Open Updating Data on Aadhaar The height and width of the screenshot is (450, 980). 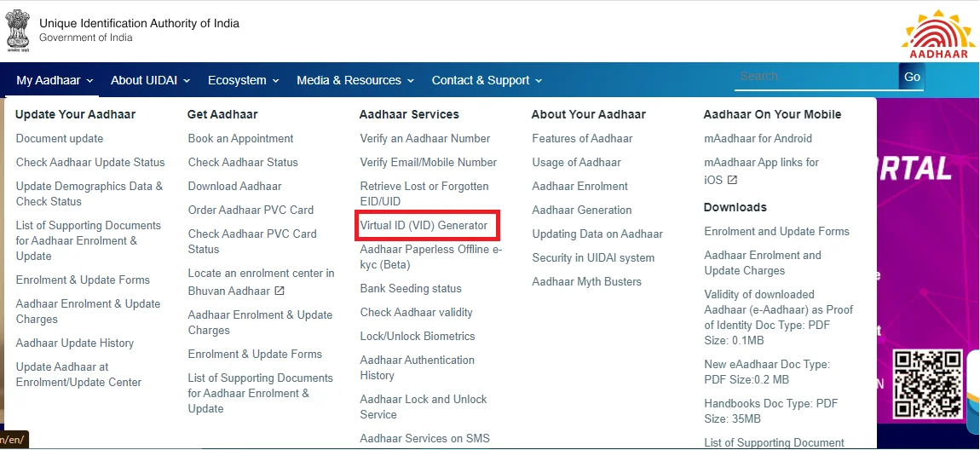coord(597,234)
